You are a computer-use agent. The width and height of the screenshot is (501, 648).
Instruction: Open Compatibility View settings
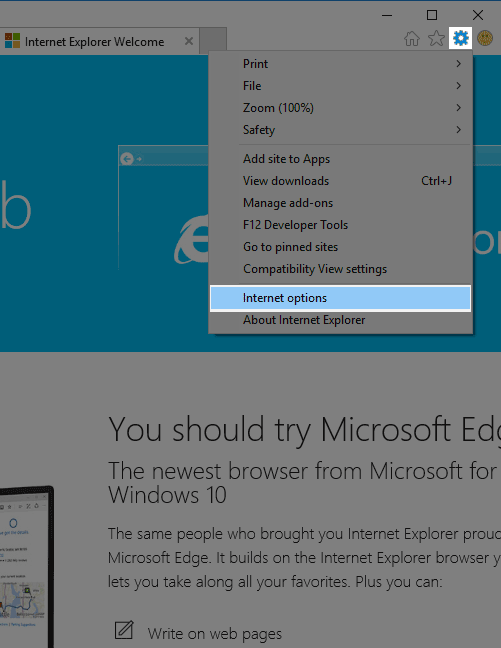pyautogui.click(x=341, y=269)
